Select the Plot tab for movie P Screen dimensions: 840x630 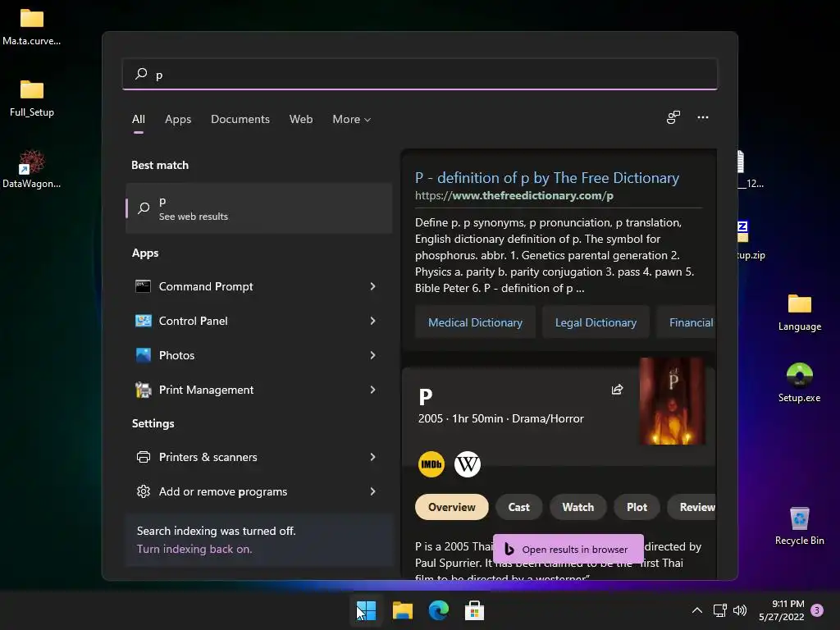click(x=637, y=507)
